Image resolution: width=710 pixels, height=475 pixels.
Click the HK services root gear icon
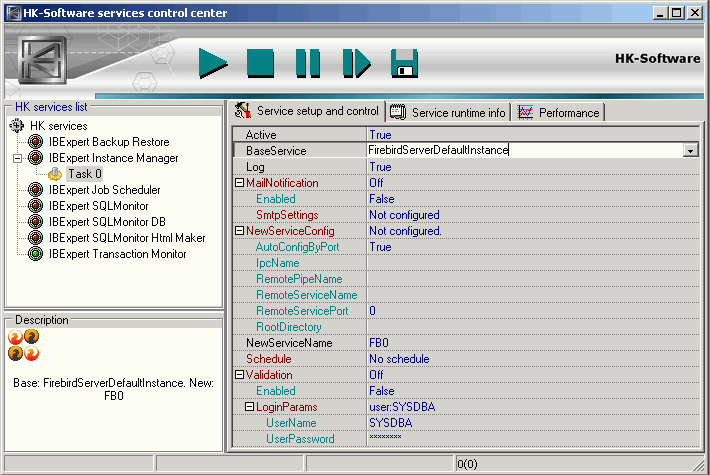17,125
